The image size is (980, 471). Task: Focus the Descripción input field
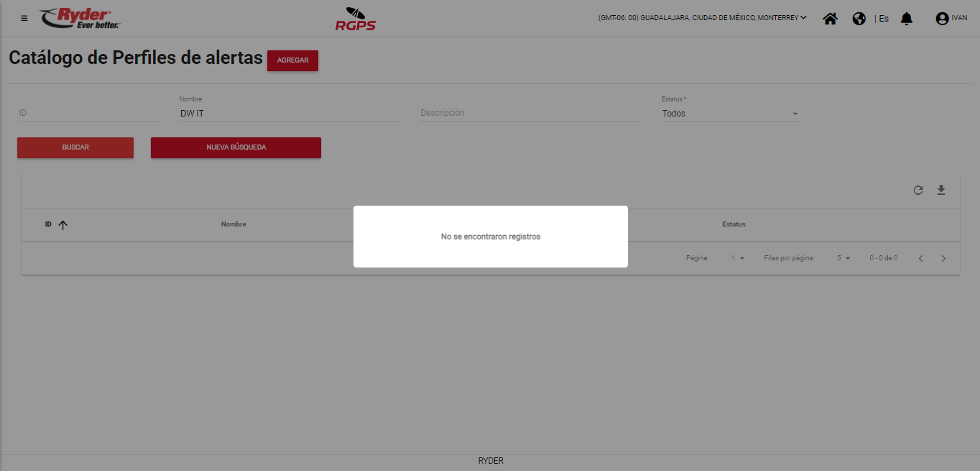(530, 113)
